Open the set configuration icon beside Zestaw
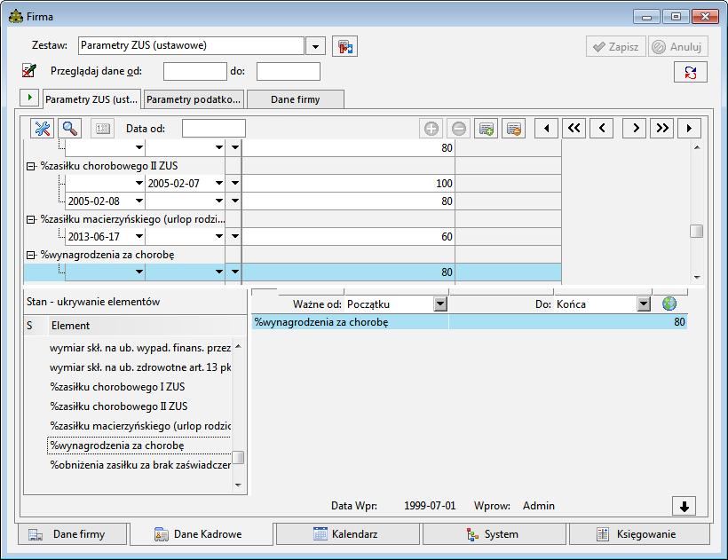Image resolution: width=728 pixels, height=560 pixels. 344,46
